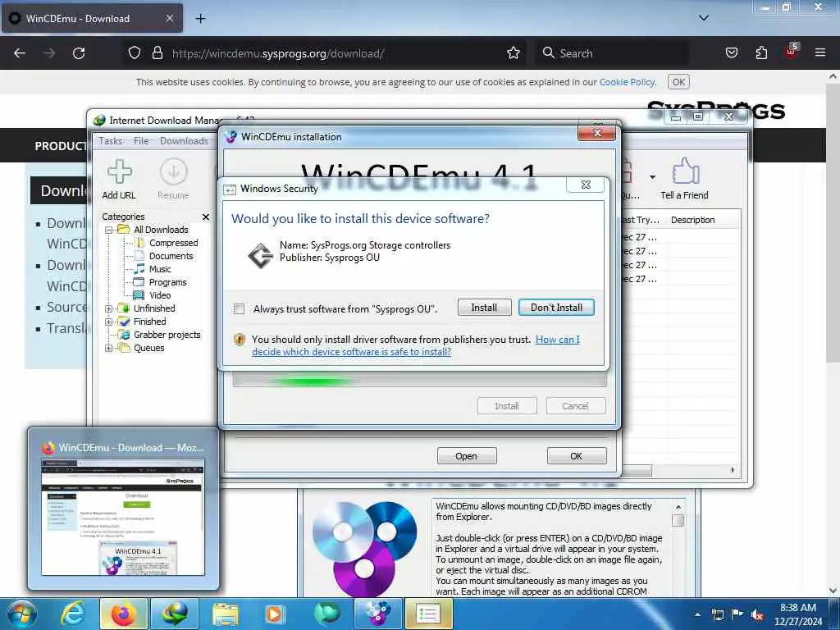Select Compressed category
Viewport: 840px width, 630px height.
[173, 243]
